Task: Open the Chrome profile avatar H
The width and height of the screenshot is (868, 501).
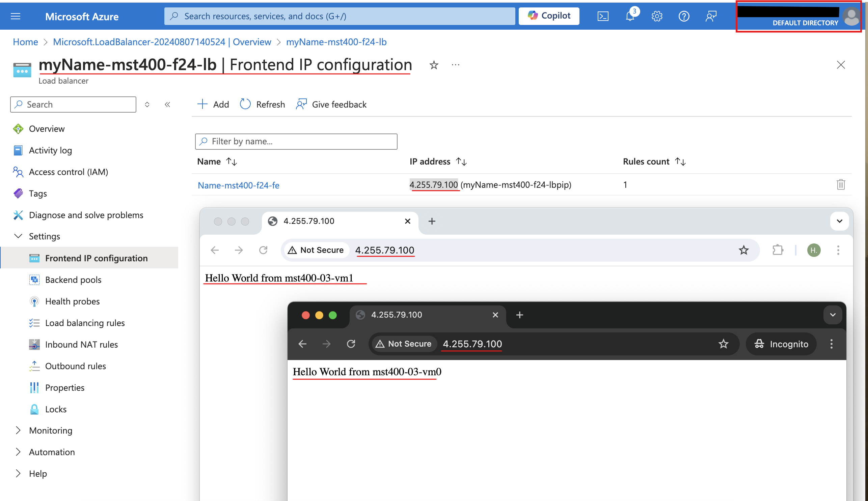Action: 814,250
